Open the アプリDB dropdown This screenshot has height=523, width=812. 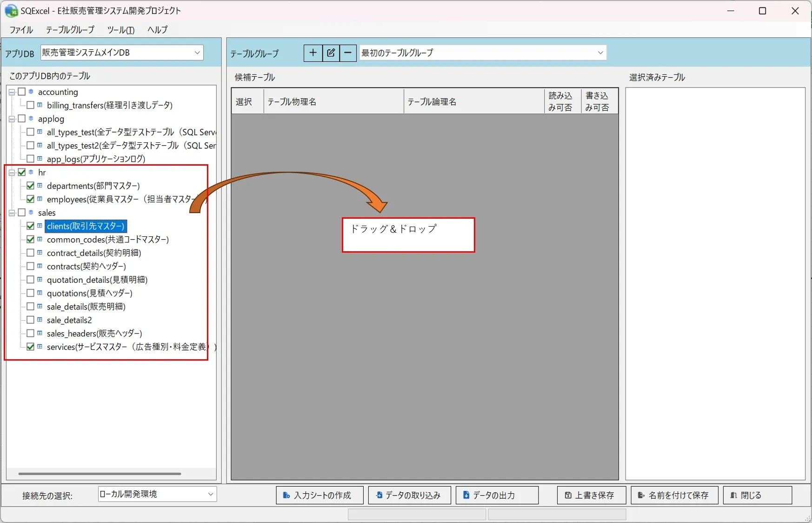122,53
